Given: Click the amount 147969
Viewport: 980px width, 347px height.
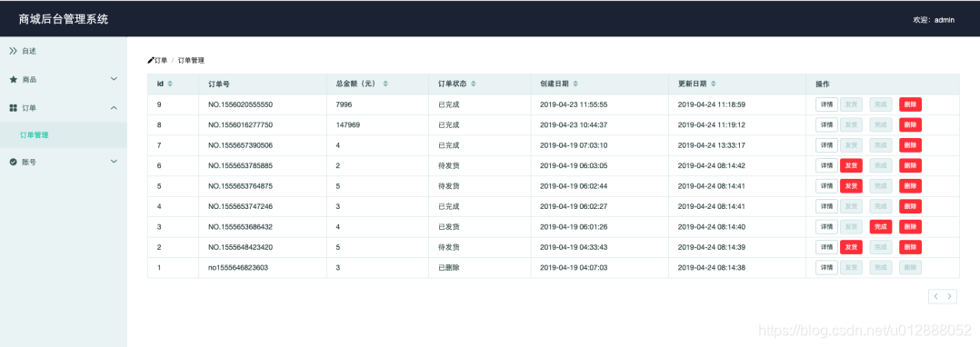Looking at the screenshot, I should coord(347,124).
